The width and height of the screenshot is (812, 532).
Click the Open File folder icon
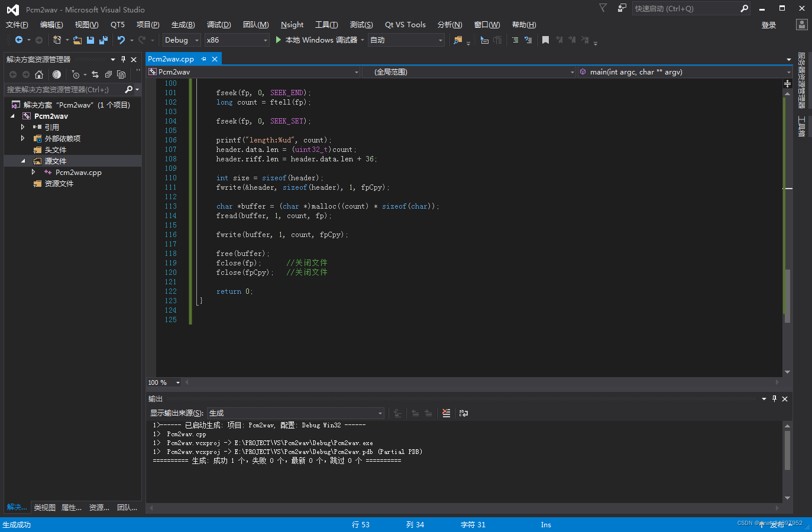click(77, 40)
